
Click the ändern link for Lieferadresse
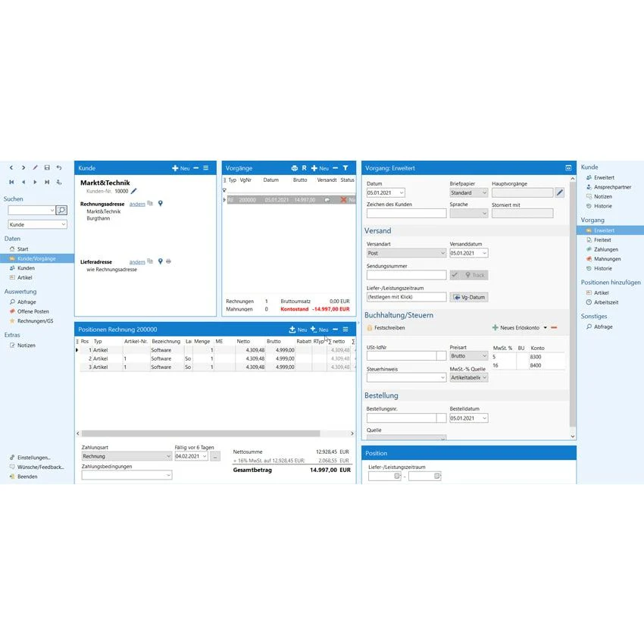coord(137,262)
